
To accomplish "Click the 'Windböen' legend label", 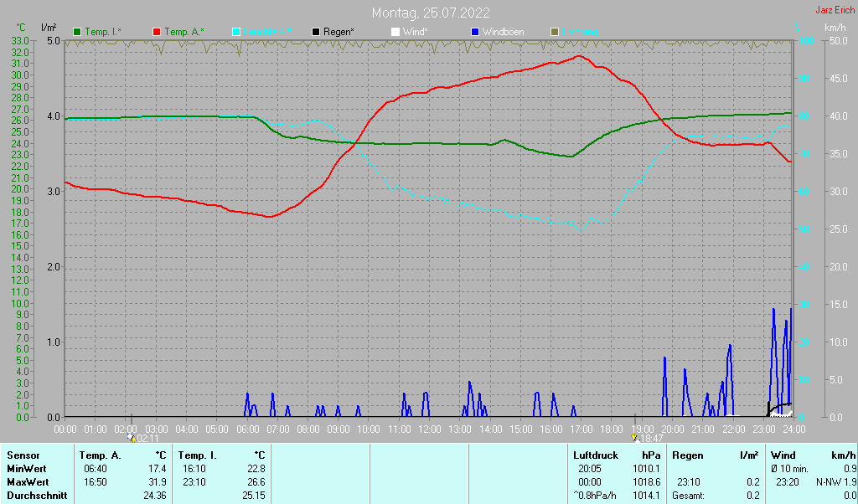I will [503, 33].
